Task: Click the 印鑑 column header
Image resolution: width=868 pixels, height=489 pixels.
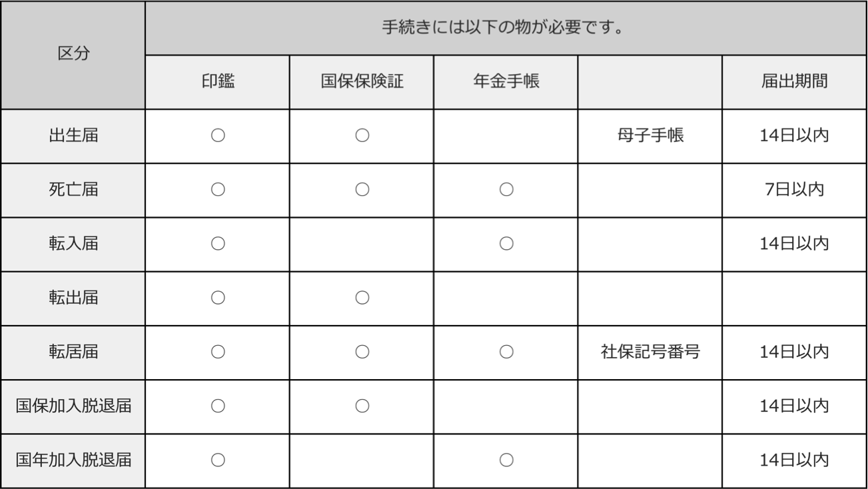Action: (x=218, y=82)
